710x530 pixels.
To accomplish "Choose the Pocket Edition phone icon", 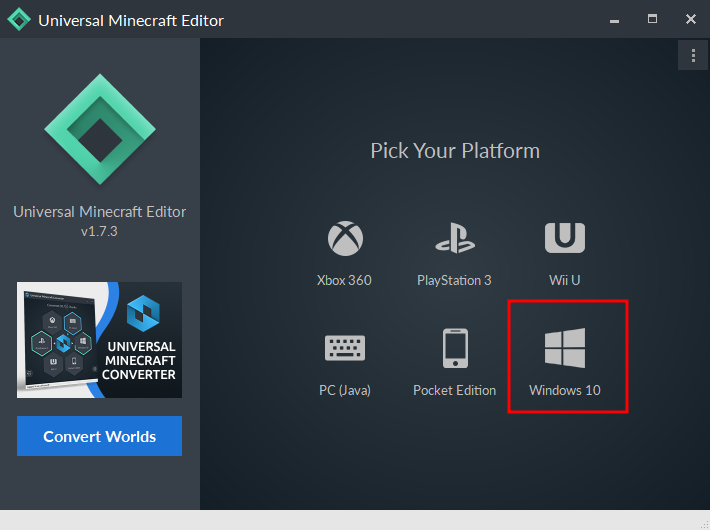I will pos(455,348).
